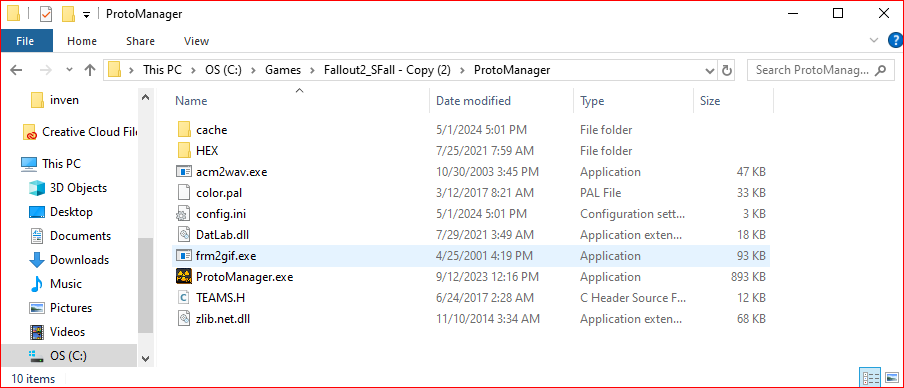Click the search magnifier icon
This screenshot has width=904, height=388.
pos(880,70)
